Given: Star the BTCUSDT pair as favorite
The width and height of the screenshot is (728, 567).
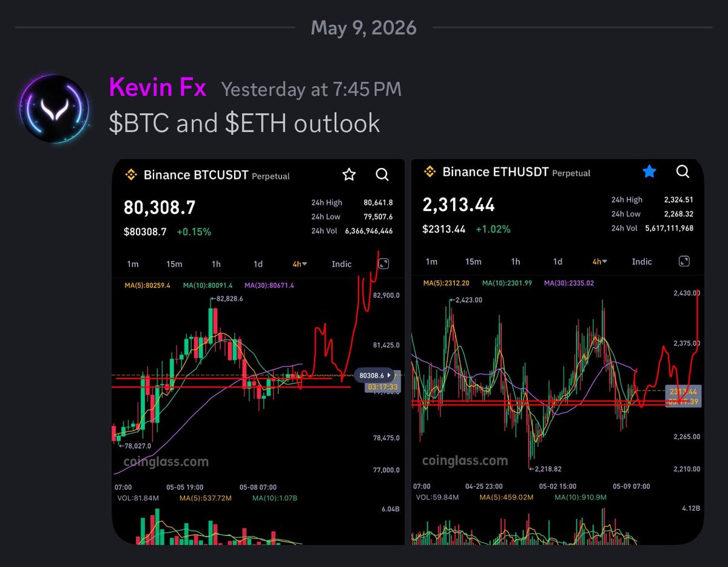Looking at the screenshot, I should [349, 175].
